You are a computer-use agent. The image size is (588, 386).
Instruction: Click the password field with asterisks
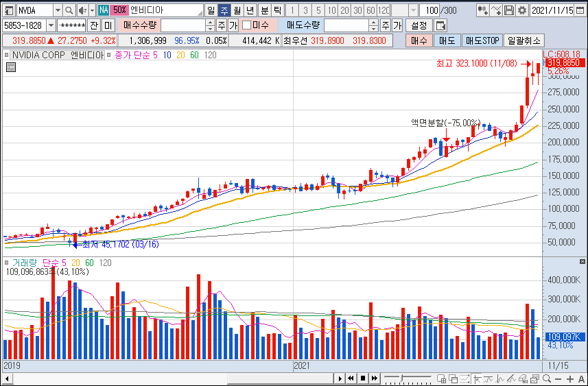click(x=71, y=25)
